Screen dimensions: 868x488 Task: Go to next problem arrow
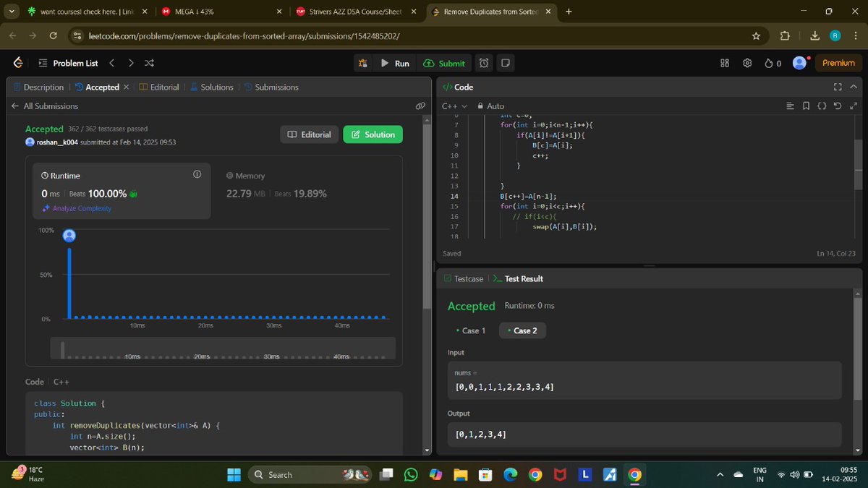(x=131, y=63)
